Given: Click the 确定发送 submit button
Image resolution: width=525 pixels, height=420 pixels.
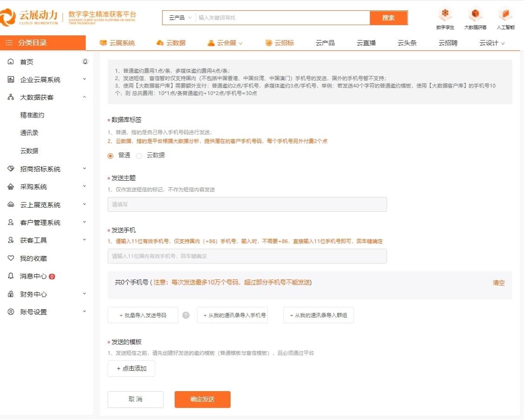Looking at the screenshot, I should click(202, 399).
